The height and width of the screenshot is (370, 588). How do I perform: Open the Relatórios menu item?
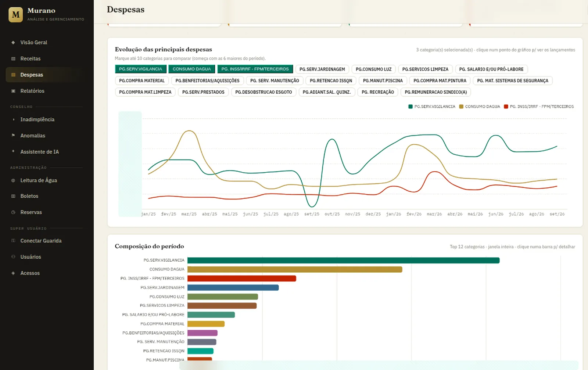click(x=44, y=91)
